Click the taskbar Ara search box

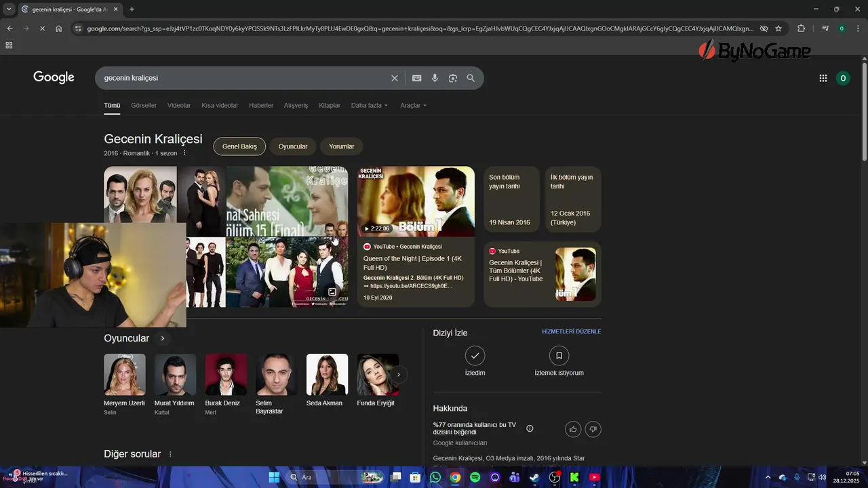click(335, 477)
